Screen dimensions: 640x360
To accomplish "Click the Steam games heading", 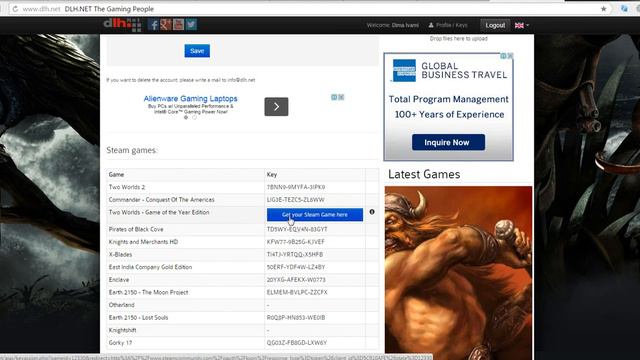I will [132, 151].
